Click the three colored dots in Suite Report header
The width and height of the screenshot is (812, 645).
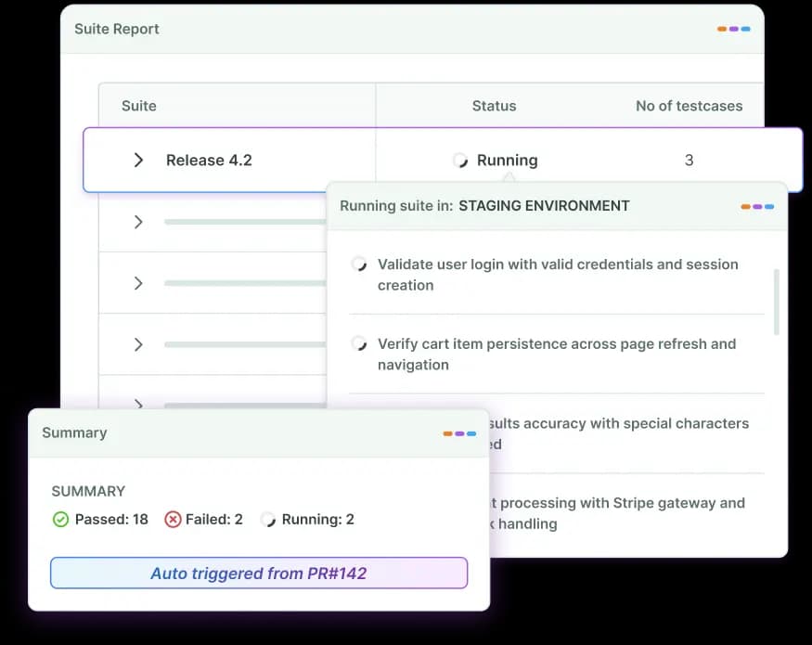click(734, 29)
